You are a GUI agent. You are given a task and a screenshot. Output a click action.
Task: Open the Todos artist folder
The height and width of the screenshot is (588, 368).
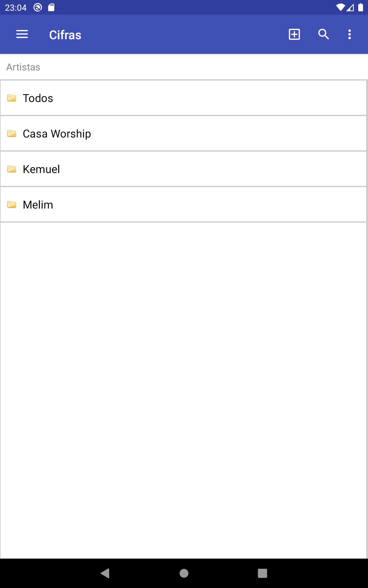coord(38,98)
